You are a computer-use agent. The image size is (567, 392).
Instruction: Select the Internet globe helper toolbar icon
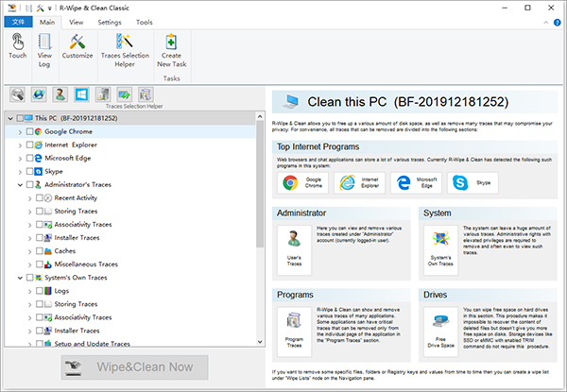tap(39, 94)
